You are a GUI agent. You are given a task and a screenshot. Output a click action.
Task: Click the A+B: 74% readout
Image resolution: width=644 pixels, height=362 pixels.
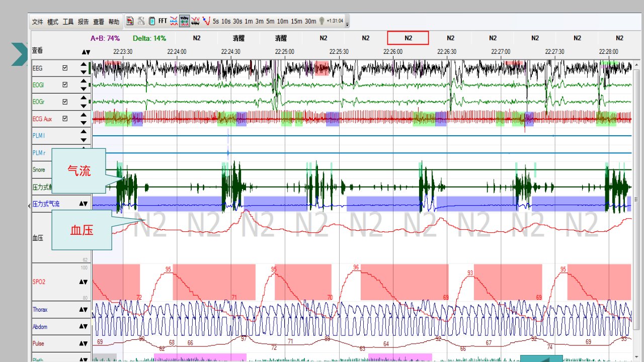point(105,38)
